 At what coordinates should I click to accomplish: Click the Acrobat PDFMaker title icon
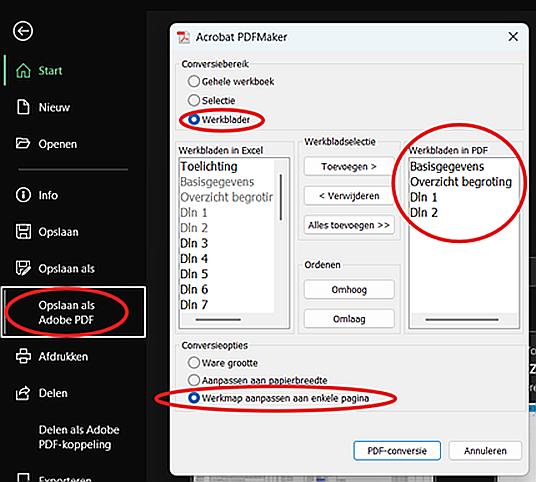(184, 37)
